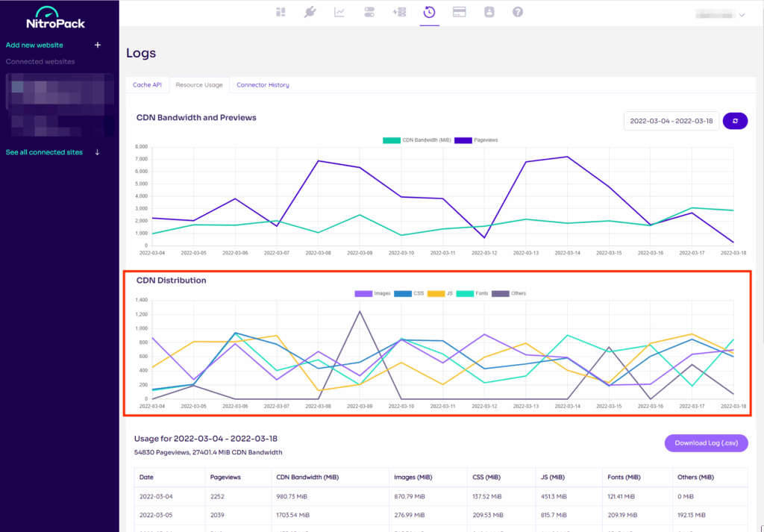
Task: Switch to the Connector History tab
Action: (x=263, y=85)
